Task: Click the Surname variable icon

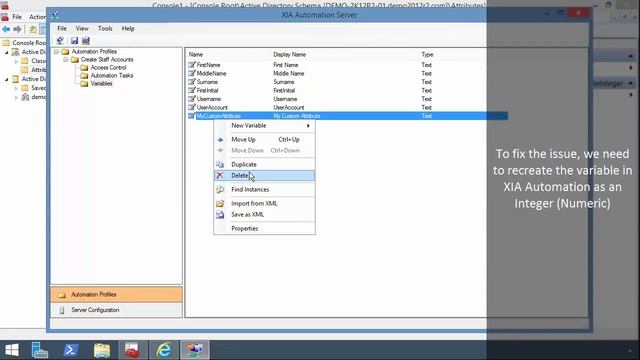Action: tap(191, 82)
